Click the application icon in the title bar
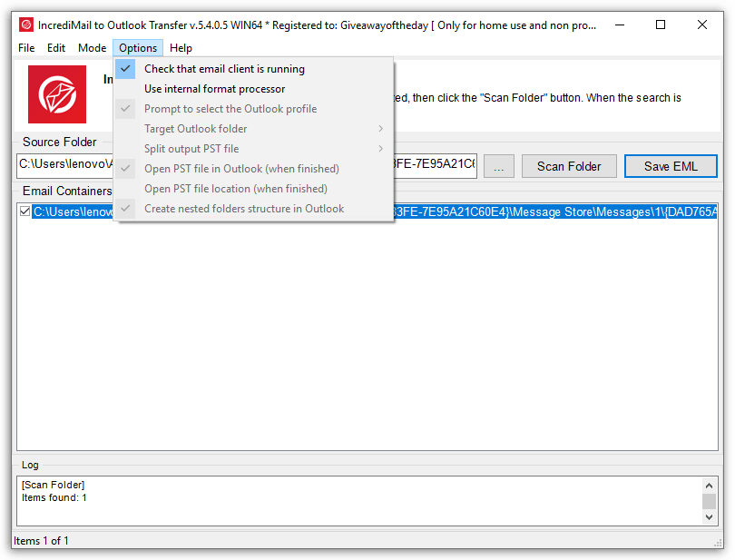735x560 pixels. pos(25,25)
